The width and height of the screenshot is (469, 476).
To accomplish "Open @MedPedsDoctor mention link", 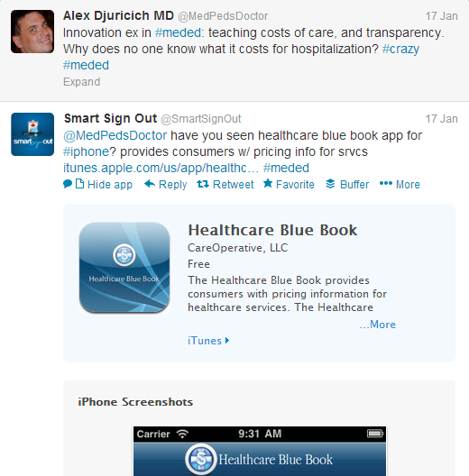I will [115, 135].
